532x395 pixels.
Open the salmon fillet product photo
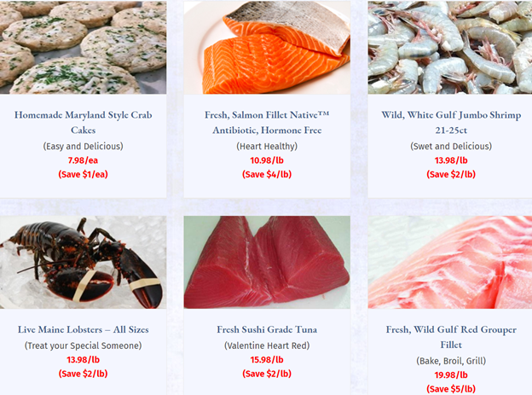coord(267,47)
